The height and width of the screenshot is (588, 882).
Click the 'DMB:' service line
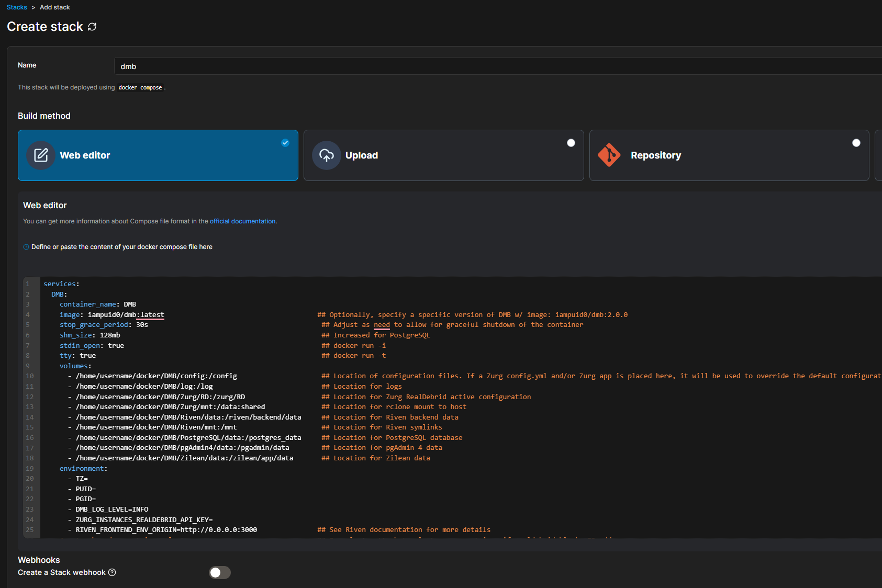pos(59,295)
